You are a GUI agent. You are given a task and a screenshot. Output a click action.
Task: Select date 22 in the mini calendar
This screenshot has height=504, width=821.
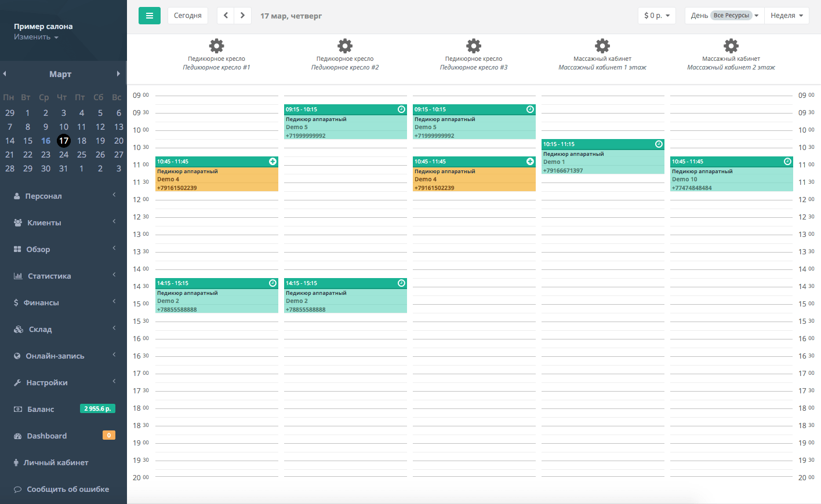(28, 155)
